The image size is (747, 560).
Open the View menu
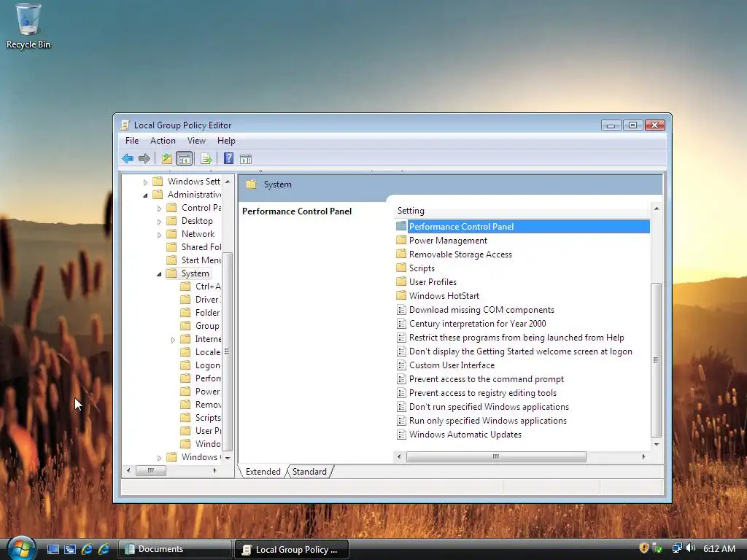[x=196, y=141]
